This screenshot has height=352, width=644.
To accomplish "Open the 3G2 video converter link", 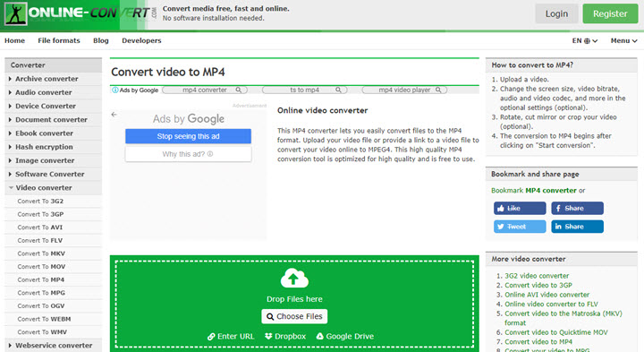I will coord(537,276).
